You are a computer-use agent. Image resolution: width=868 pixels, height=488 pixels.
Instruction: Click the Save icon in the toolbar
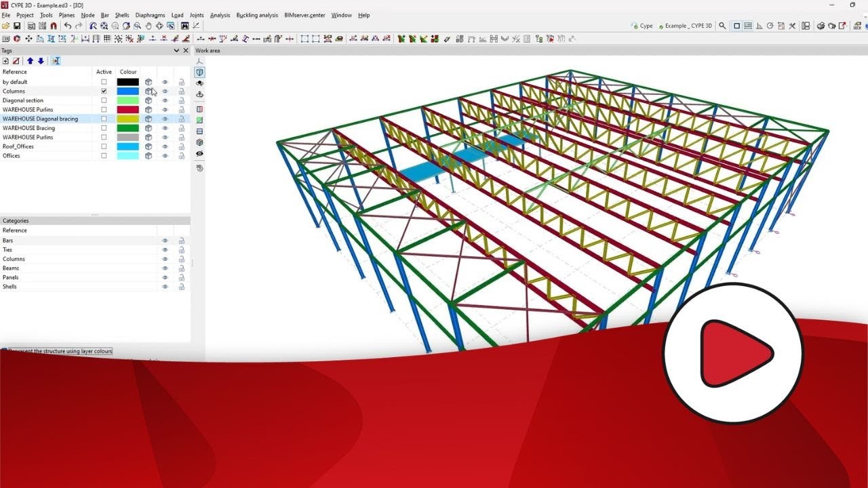point(16,26)
